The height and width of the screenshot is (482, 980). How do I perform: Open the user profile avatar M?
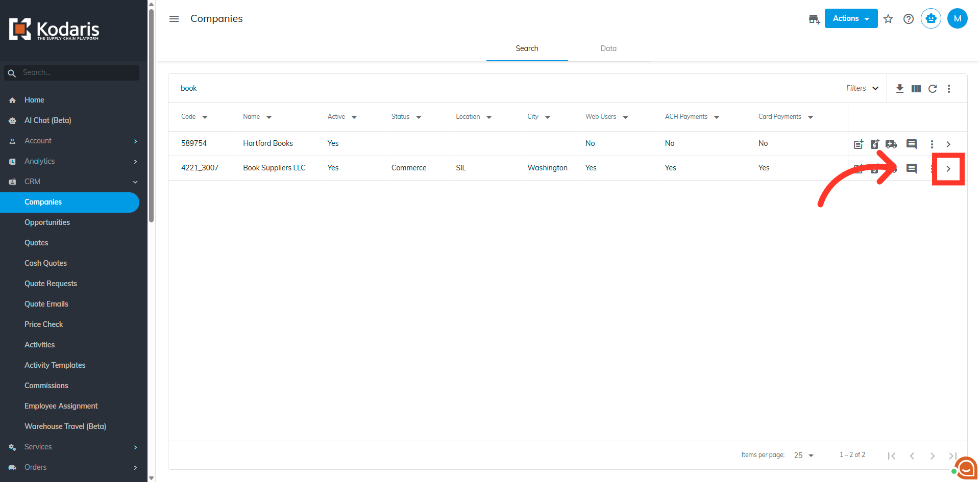(958, 18)
